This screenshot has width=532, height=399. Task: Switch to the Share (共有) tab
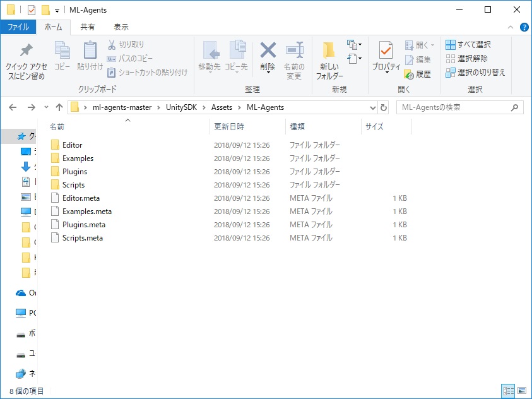[x=88, y=27]
